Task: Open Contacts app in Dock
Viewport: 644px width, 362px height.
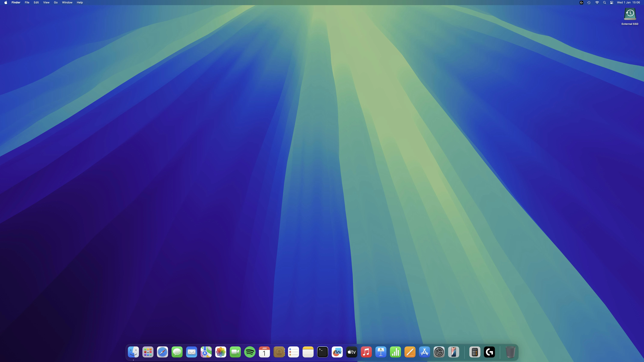Action: point(279,352)
